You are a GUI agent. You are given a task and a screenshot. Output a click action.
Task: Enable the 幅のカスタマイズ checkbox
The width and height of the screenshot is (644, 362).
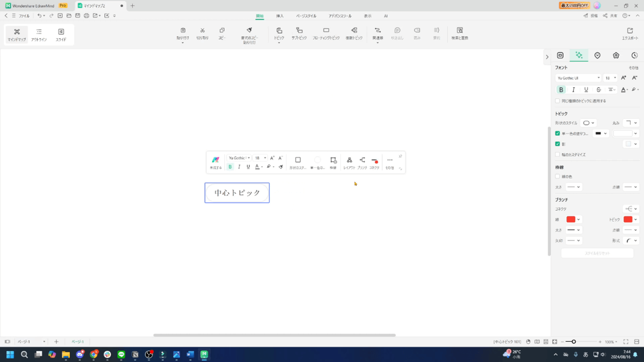click(x=558, y=155)
